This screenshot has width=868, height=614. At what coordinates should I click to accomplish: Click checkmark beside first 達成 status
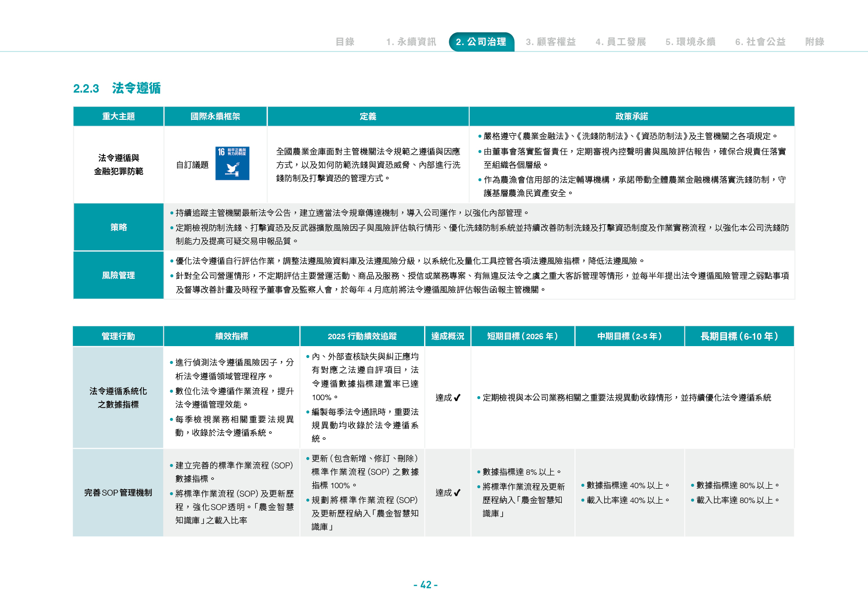pos(457,398)
